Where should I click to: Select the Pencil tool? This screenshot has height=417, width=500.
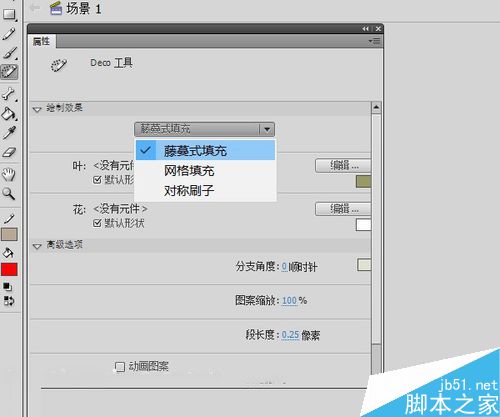point(9,34)
